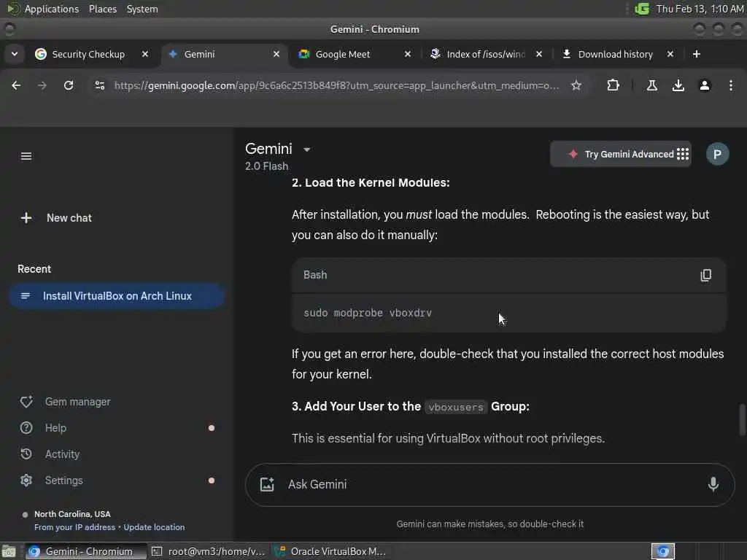Activate the microphone voice input
This screenshot has width=747, height=560.
(x=713, y=484)
